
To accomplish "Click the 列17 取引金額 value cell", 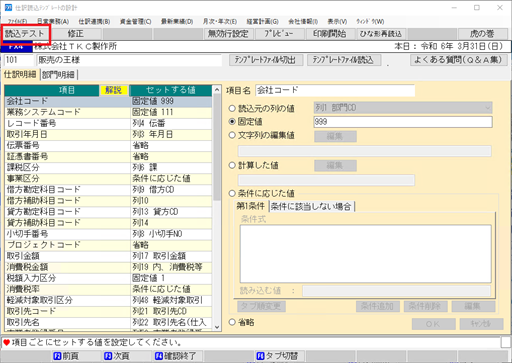I will pos(171,256).
